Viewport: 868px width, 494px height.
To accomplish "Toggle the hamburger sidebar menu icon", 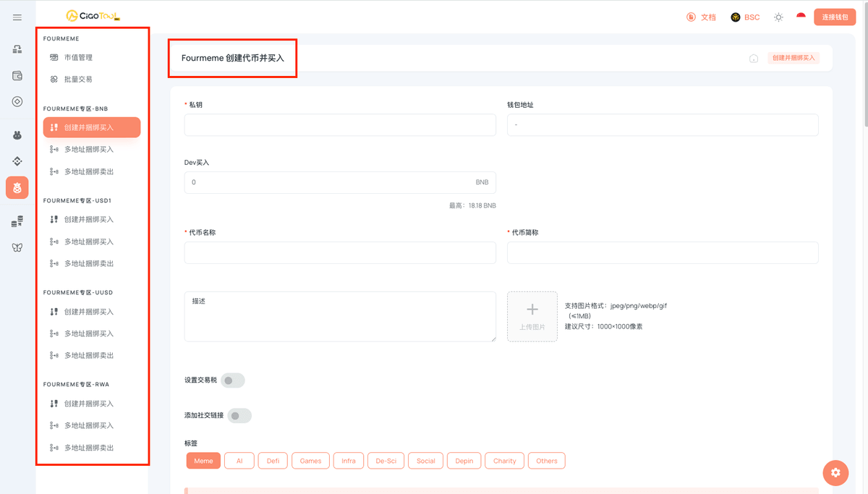I will pyautogui.click(x=17, y=17).
